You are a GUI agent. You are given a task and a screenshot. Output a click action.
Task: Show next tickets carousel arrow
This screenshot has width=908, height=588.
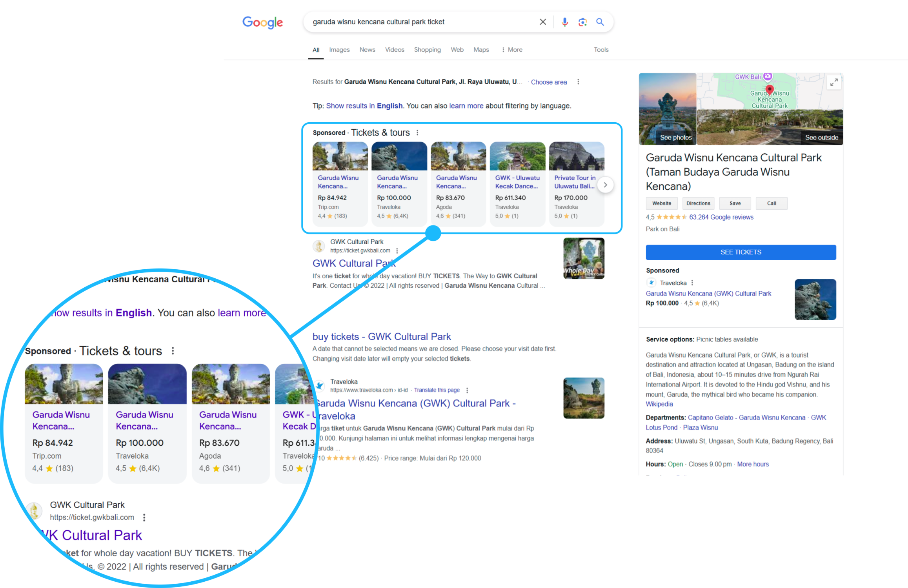605,185
